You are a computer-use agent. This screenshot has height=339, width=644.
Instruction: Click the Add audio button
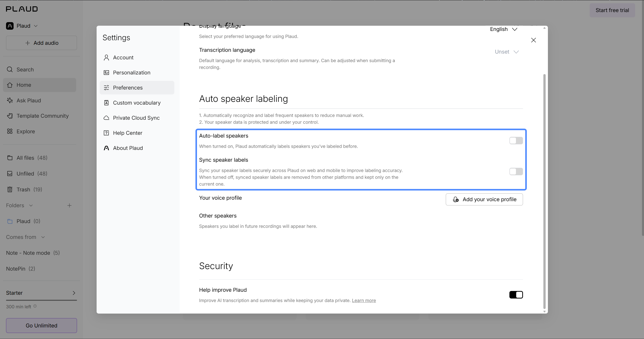(42, 43)
